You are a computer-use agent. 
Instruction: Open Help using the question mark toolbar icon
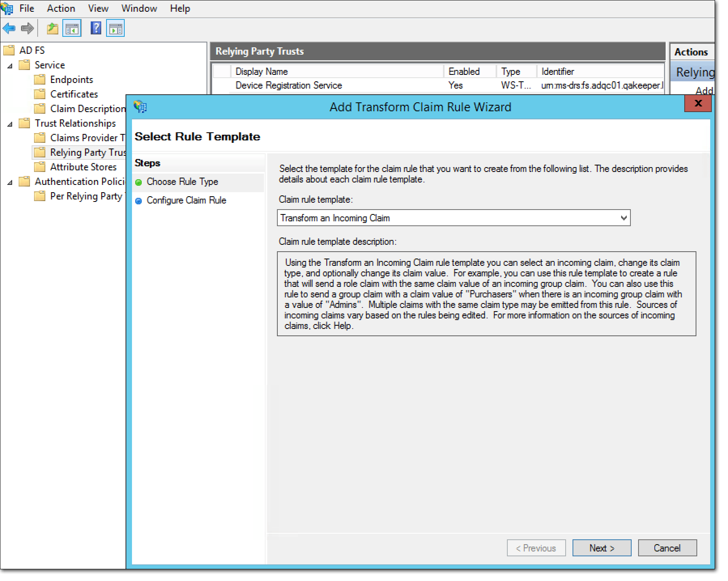coord(96,28)
